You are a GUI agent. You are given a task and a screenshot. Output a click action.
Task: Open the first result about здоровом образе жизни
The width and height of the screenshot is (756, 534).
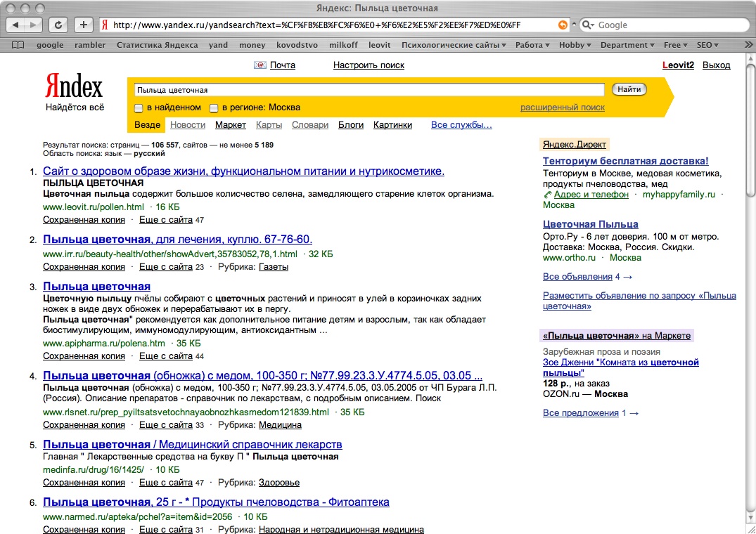(x=243, y=171)
